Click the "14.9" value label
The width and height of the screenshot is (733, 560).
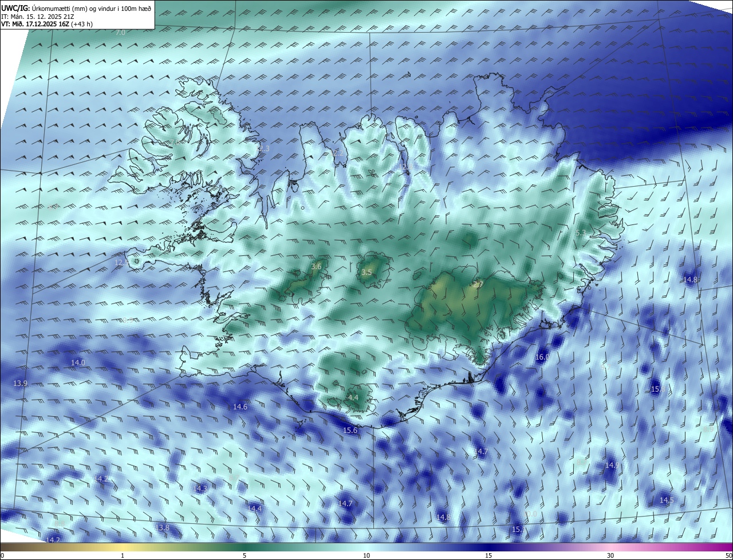click(x=612, y=465)
